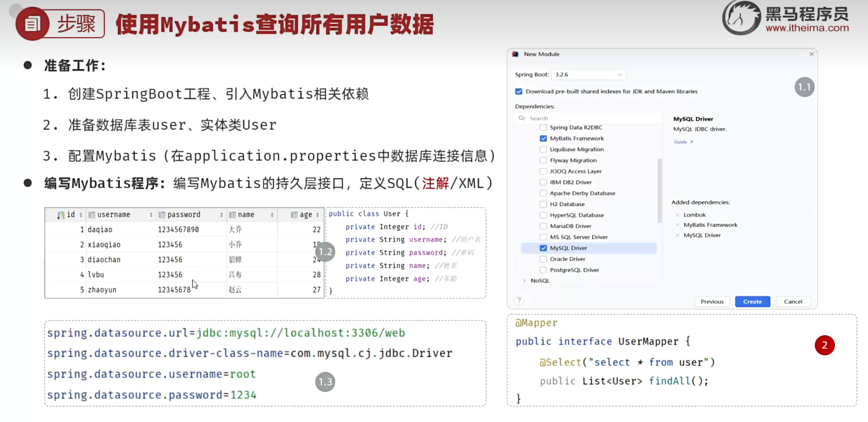Viewport: 868px width, 422px height.
Task: Sort by the age column arrows
Action: click(x=317, y=215)
